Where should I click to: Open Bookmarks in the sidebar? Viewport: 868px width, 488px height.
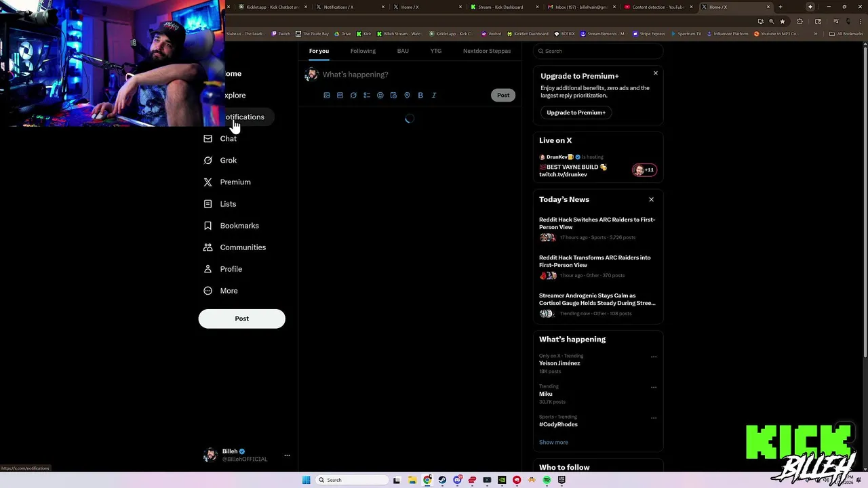point(231,225)
